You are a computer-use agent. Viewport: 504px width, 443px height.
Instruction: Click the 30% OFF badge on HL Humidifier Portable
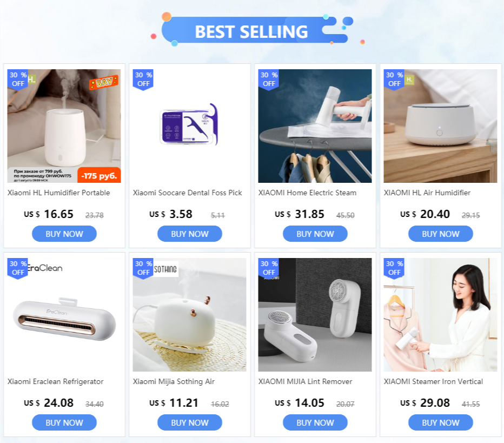pyautogui.click(x=18, y=80)
